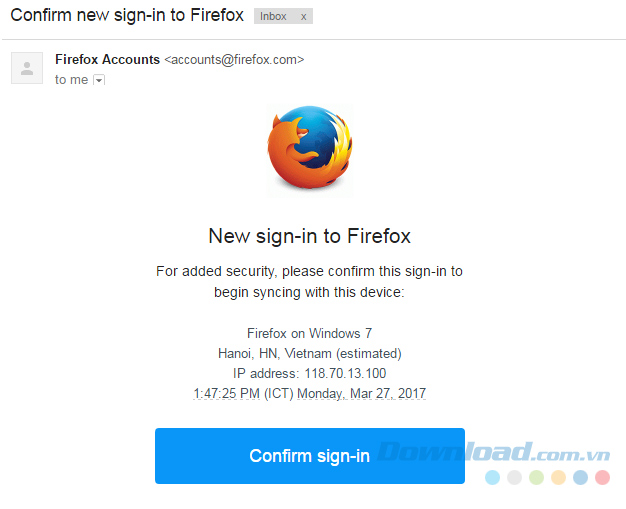
Task: Click the Firefox logo image
Action: tap(310, 151)
